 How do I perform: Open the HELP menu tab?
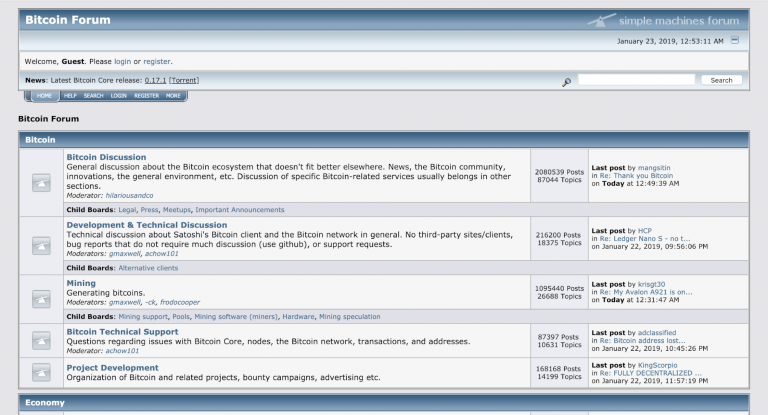[x=70, y=96]
